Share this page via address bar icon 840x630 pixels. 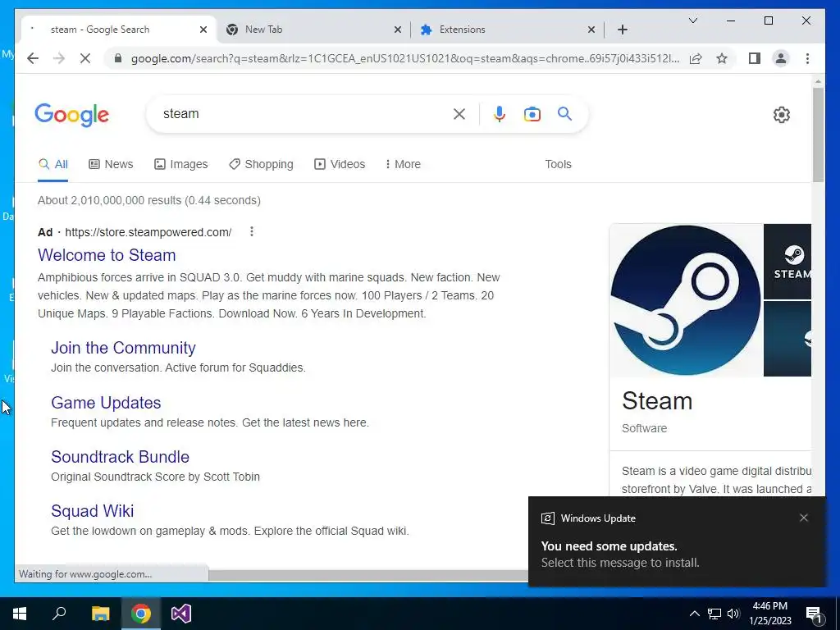(696, 58)
